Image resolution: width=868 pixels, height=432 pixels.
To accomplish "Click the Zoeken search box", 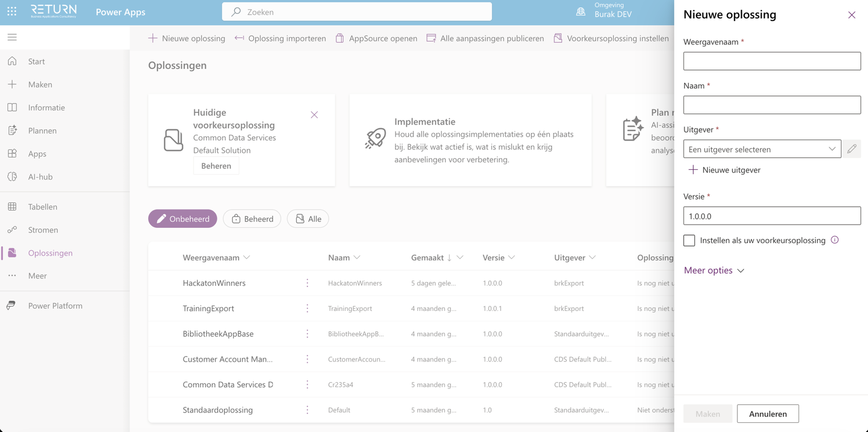I will pos(357,12).
